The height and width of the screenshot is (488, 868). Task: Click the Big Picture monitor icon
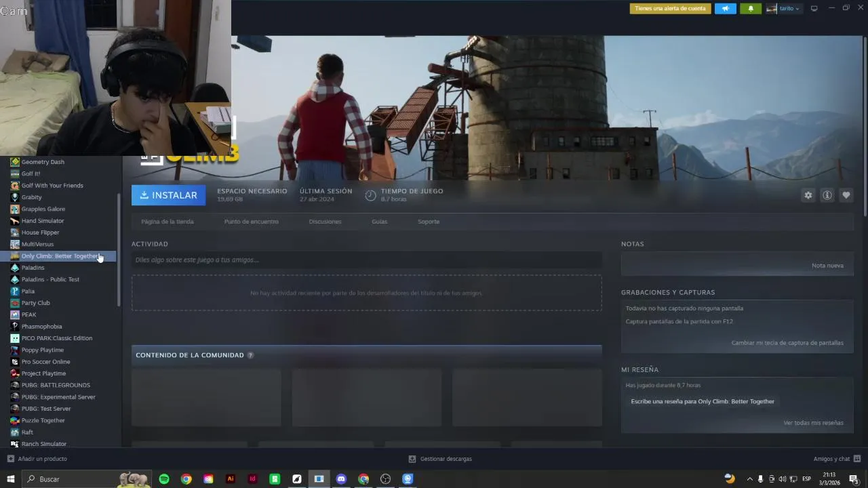point(814,9)
